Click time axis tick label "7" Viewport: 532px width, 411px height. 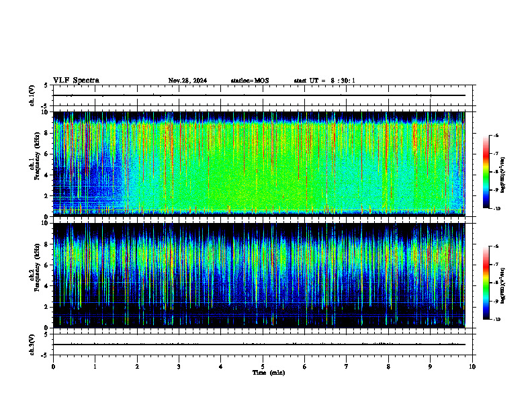pyautogui.click(x=347, y=367)
